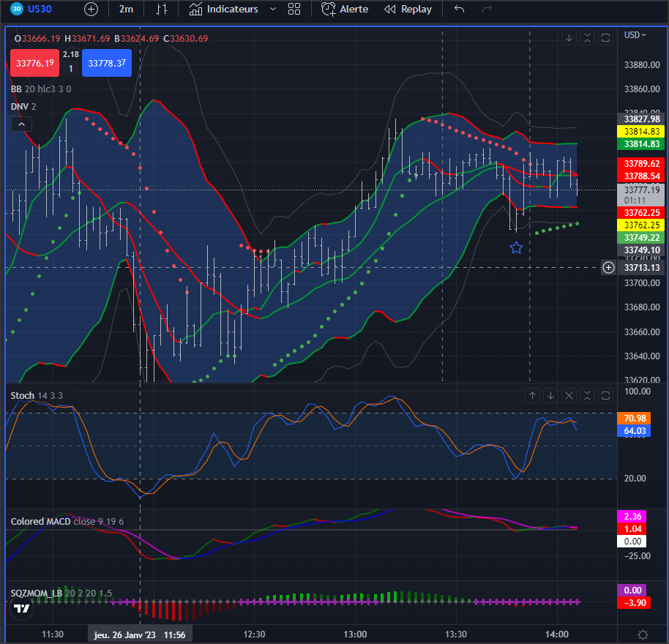
Task: Select the blue star drawing on chart
Action: (x=516, y=248)
